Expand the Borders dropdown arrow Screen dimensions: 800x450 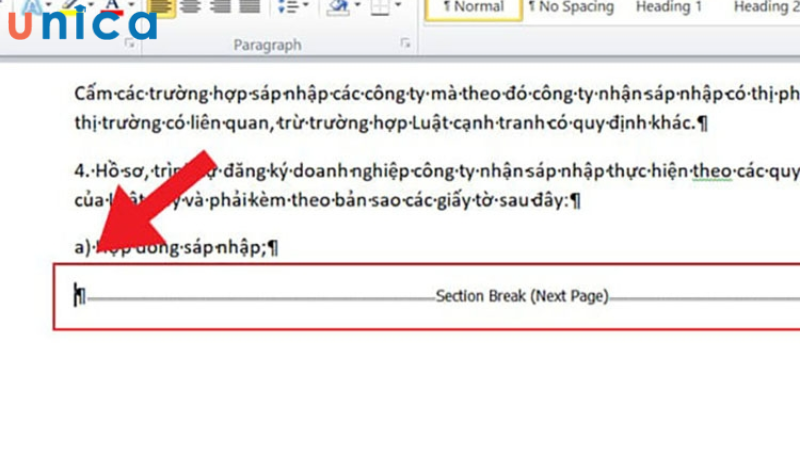(398, 5)
